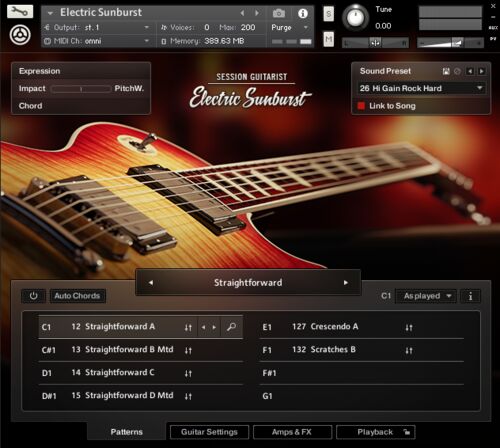Click the PitchW. expression label
The height and width of the screenshot is (448, 500).
click(129, 88)
